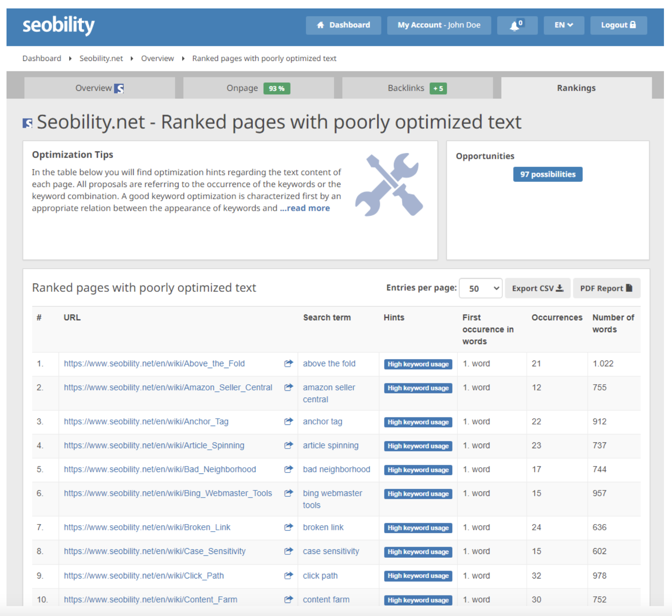Switch to the Overview tab
Viewport: 672px width, 616px height.
[x=100, y=88]
